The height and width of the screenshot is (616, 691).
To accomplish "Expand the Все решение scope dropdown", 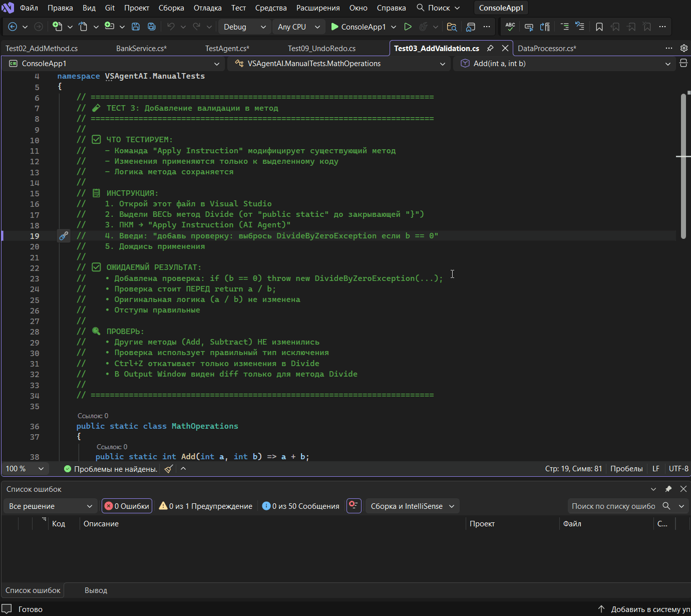I will [x=50, y=506].
